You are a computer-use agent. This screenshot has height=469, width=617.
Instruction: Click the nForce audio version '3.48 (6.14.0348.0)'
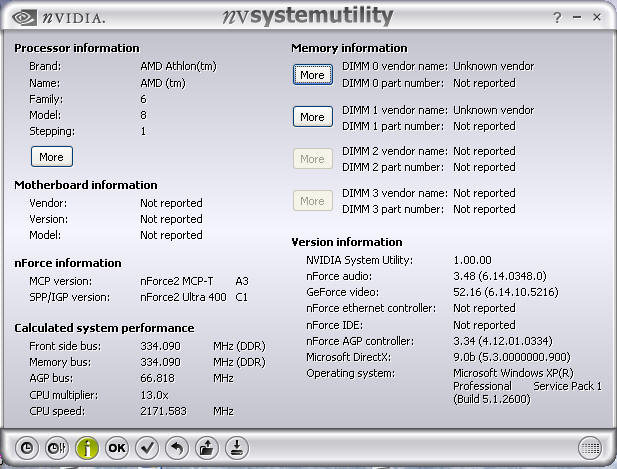tap(500, 276)
